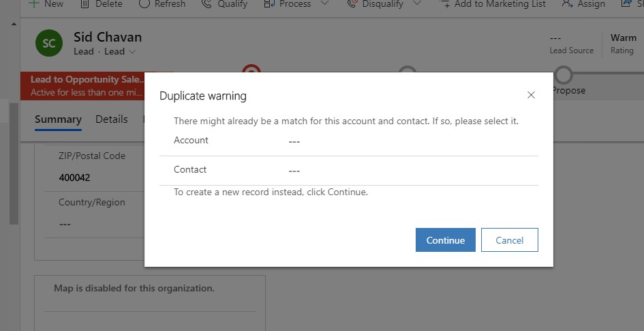Click the Warm Rating header field
The width and height of the screenshot is (644, 331).
(623, 43)
